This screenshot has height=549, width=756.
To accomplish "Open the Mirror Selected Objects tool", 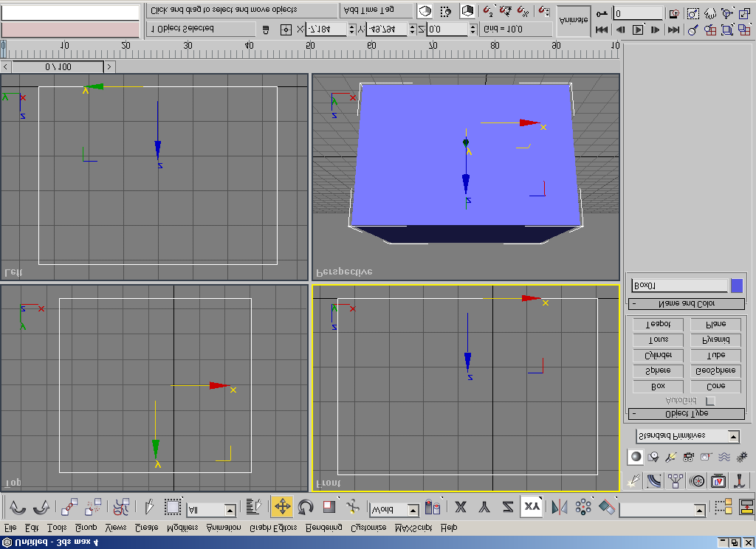I will tap(560, 507).
